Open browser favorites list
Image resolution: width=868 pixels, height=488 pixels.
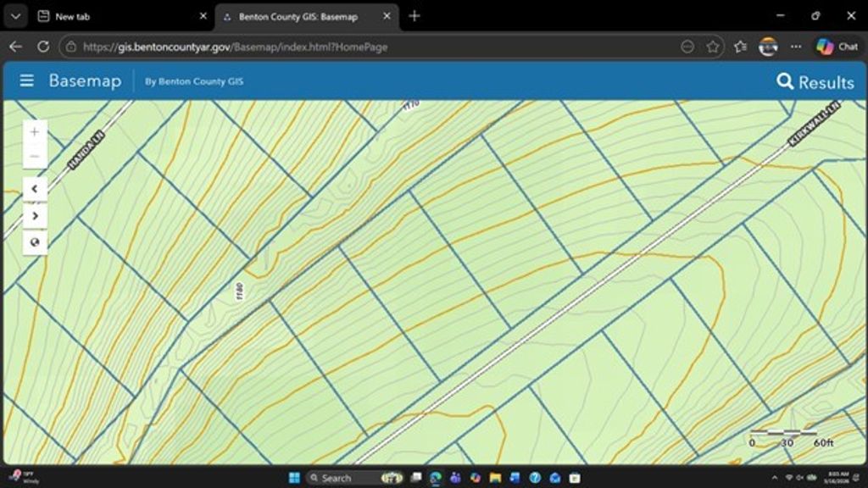click(740, 47)
